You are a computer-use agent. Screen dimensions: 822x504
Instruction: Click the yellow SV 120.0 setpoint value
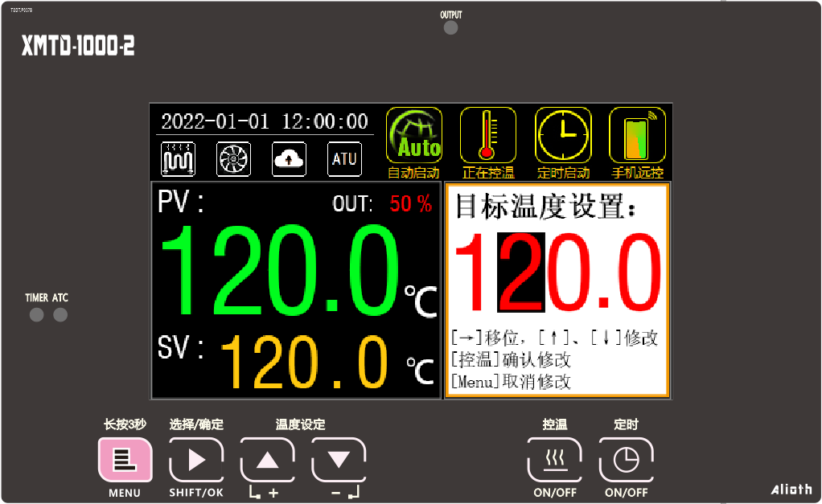coord(304,362)
